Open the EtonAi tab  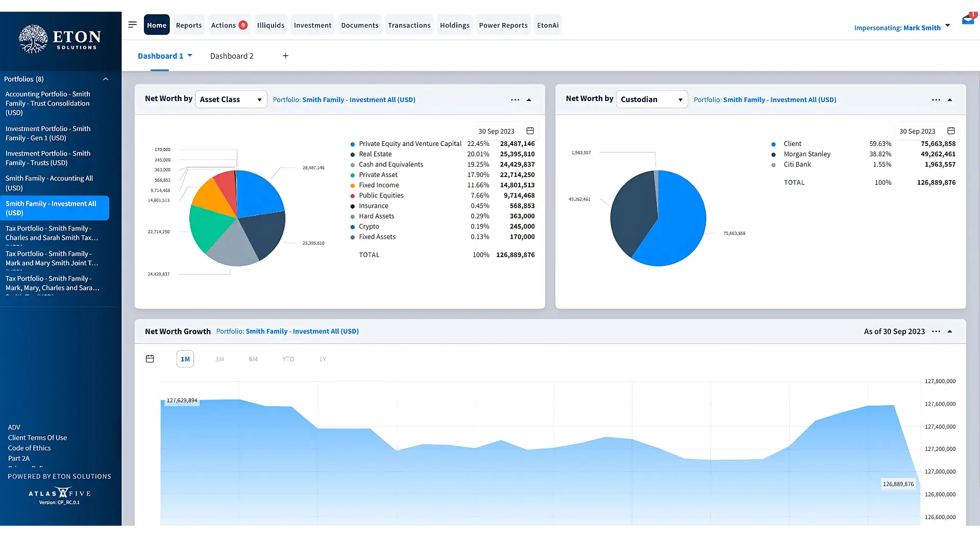click(x=548, y=25)
